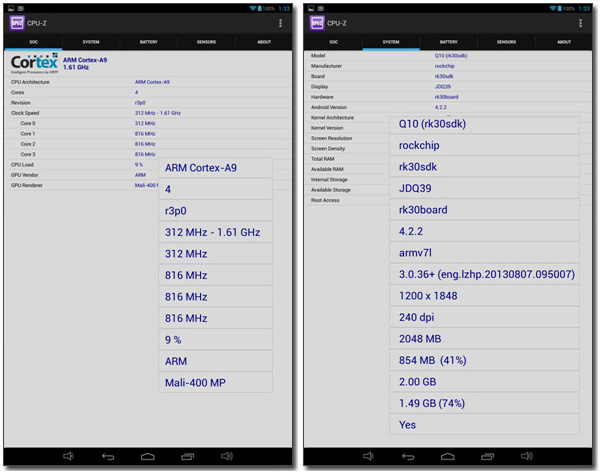Tap the volume up icon on the SYSTEM screen
The image size is (600, 475).
[527, 456]
